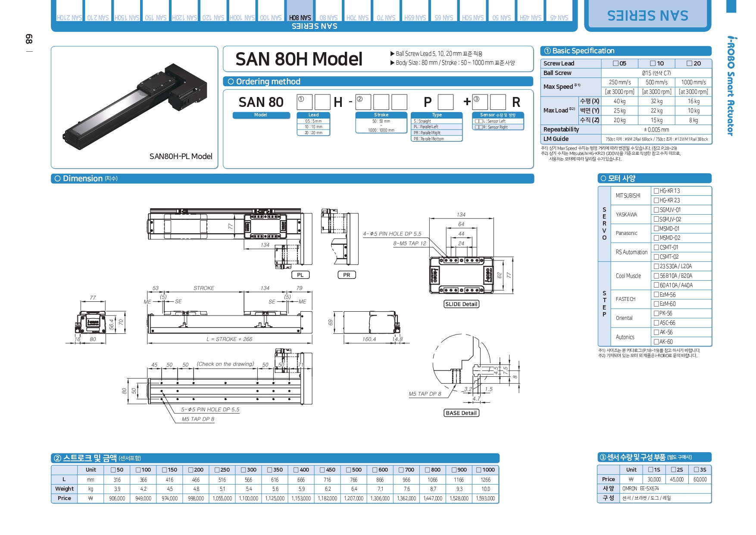Click the OMRON EE-SX674 sensor spec
The width and height of the screenshot is (756, 535).
(x=640, y=488)
